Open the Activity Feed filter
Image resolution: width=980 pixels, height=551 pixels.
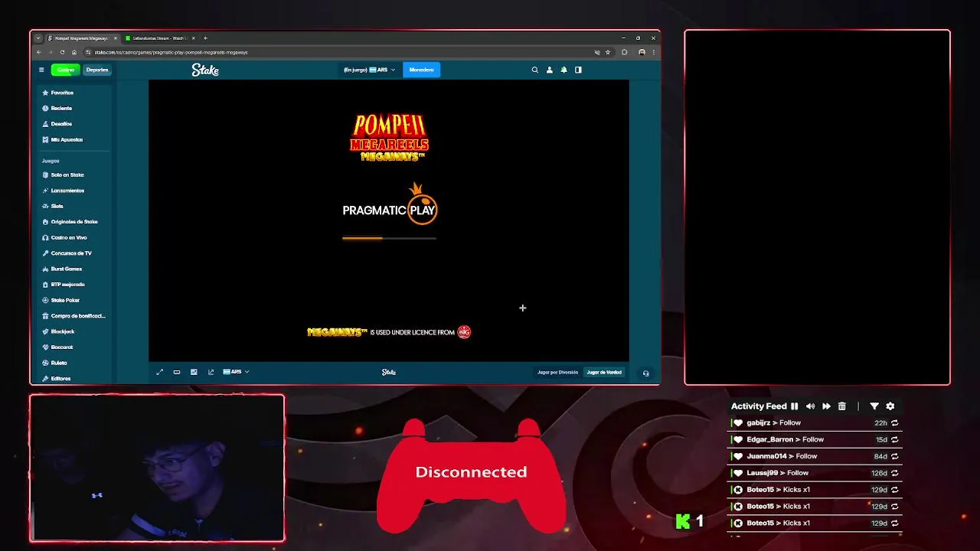(874, 406)
